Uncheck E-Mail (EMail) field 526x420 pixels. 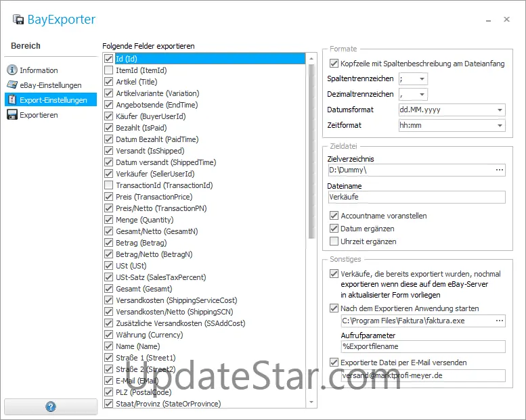(x=108, y=381)
